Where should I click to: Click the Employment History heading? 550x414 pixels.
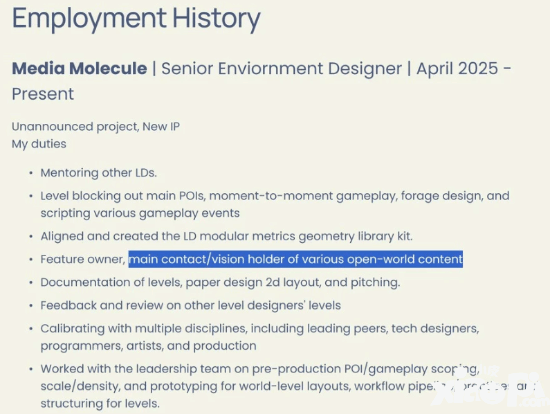[136, 19]
